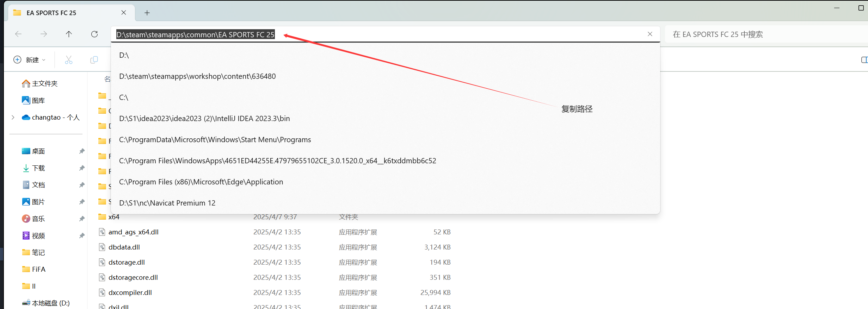This screenshot has height=309, width=868.
Task: Toggle the details pane icon at right
Action: tap(864, 60)
